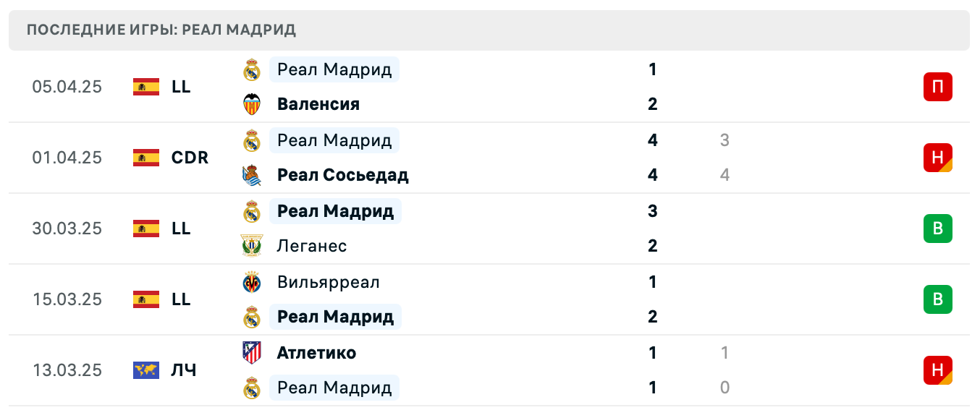Click the Valencia club logo
Screen dimensions: 980x418
tap(251, 103)
